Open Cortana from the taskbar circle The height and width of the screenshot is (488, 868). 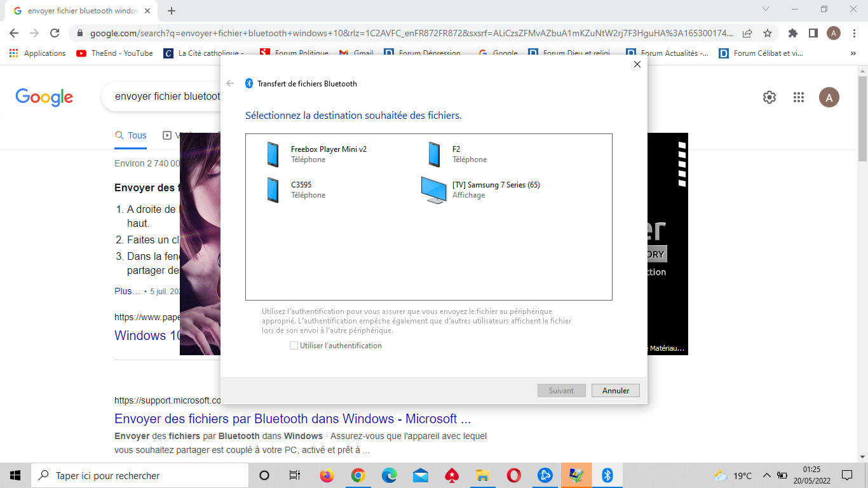click(x=264, y=475)
